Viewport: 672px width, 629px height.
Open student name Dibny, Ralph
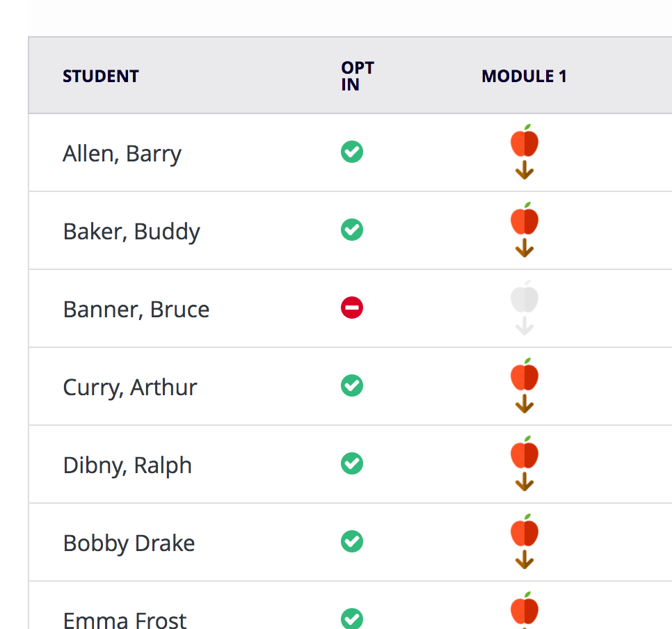[x=127, y=465]
